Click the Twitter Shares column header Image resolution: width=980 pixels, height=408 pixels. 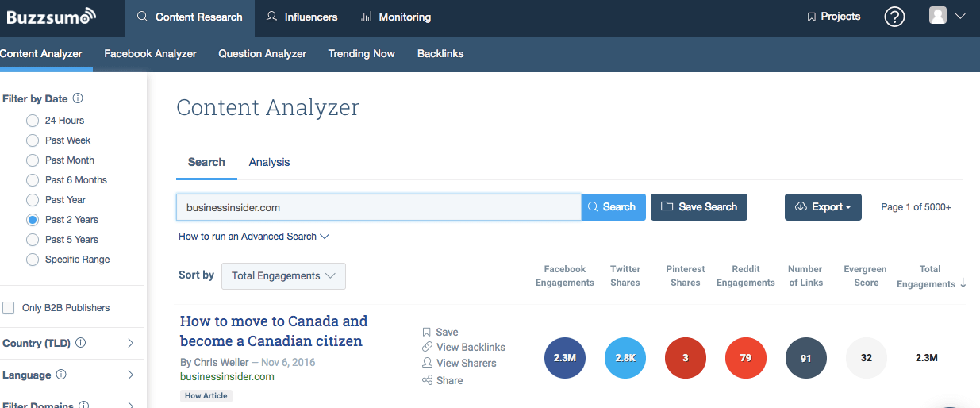[625, 275]
